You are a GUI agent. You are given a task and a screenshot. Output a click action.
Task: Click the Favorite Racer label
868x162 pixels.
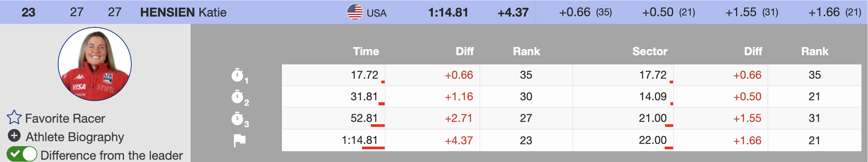point(65,118)
